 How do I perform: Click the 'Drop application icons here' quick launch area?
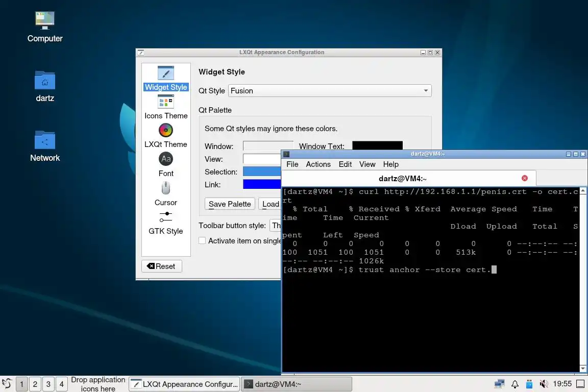pos(98,384)
